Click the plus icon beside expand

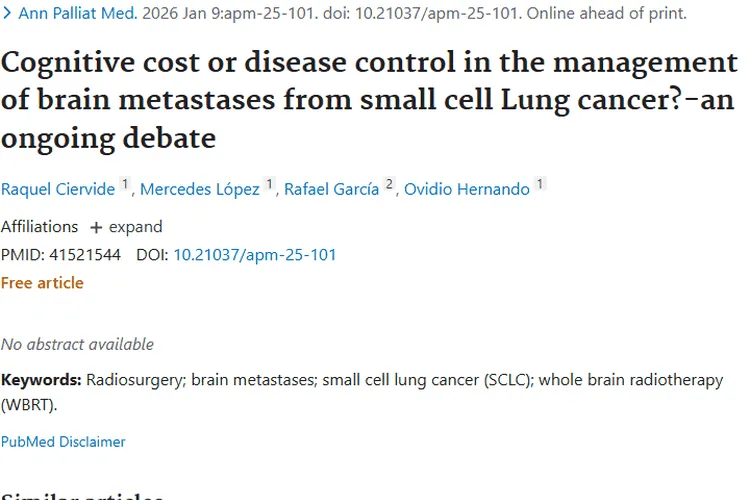pos(96,227)
